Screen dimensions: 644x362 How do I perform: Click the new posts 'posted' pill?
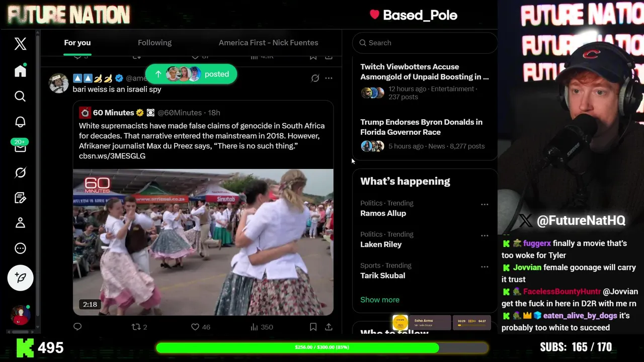click(191, 74)
